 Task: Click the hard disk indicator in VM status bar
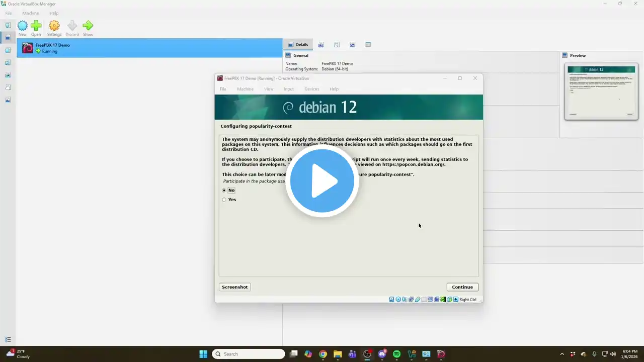coord(392,299)
